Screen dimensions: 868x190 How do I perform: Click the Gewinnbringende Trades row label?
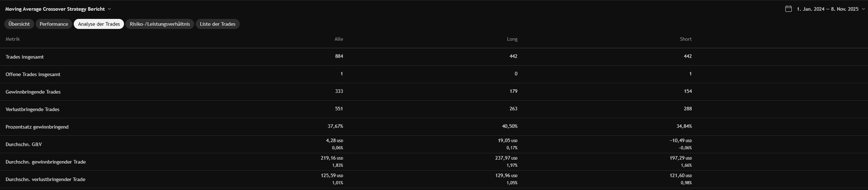click(x=33, y=92)
